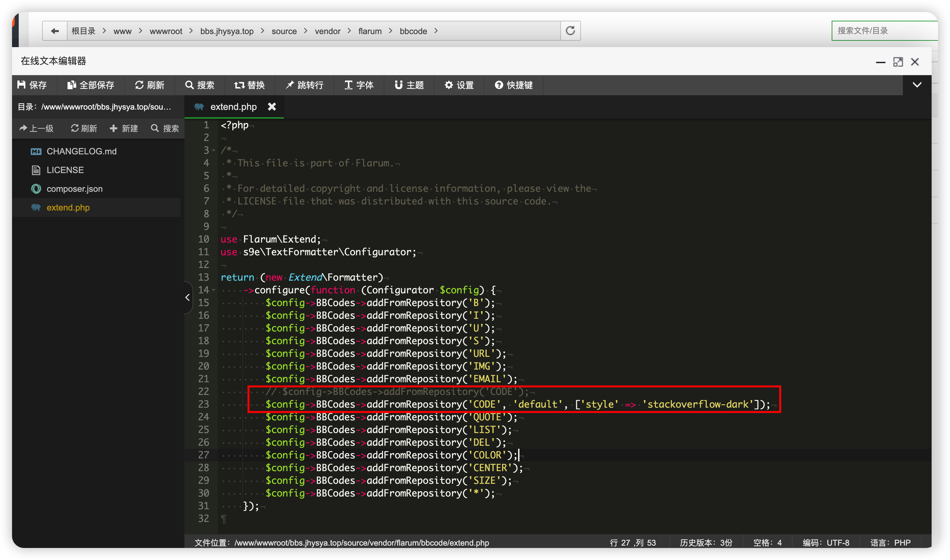Open the Font (字体) settings

pos(348,85)
